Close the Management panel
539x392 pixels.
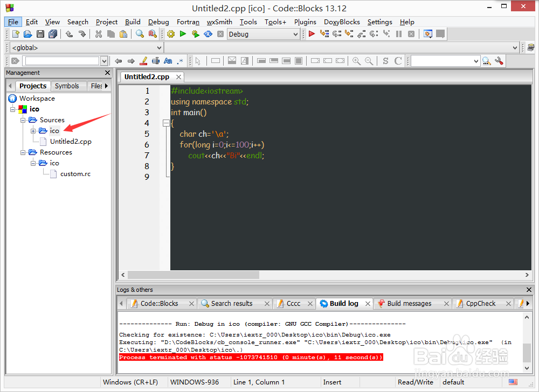pyautogui.click(x=107, y=73)
